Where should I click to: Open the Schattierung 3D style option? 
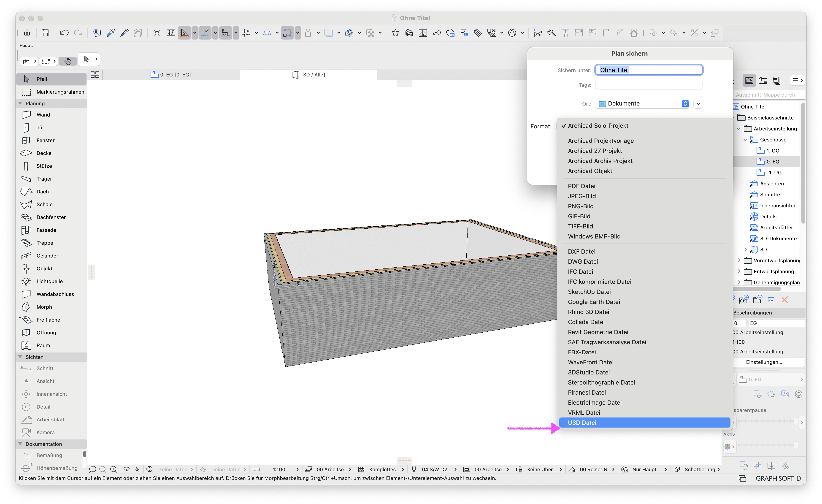697,470
